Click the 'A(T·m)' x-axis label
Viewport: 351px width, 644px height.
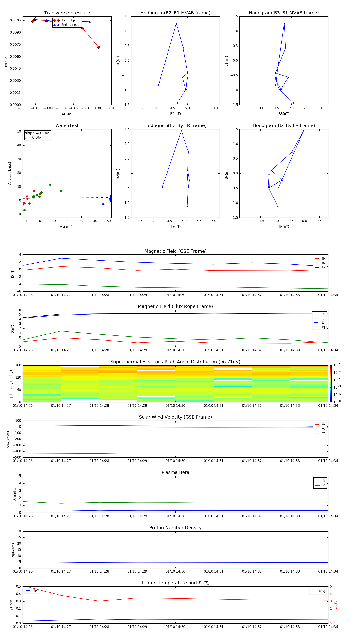pyautogui.click(x=67, y=114)
